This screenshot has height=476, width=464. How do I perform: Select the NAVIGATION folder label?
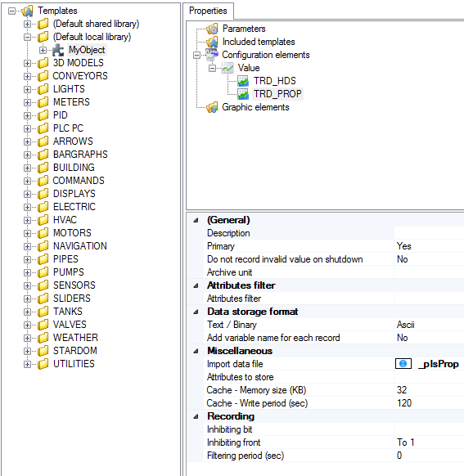80,246
